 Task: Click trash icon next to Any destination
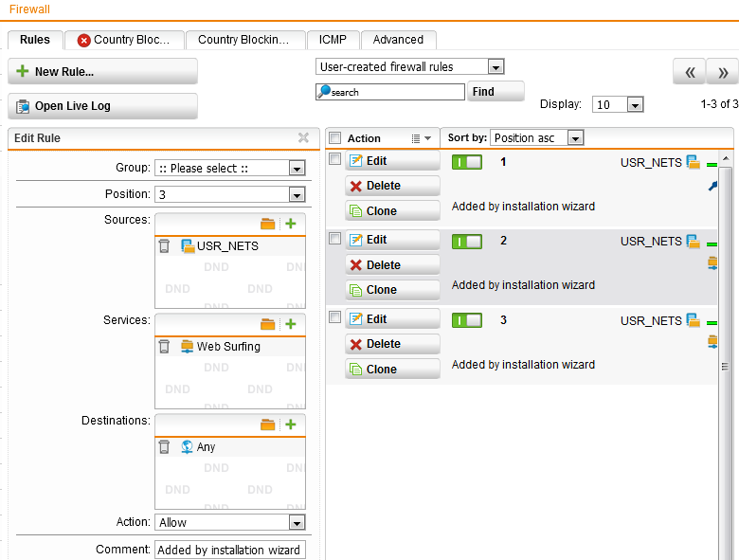pyautogui.click(x=165, y=447)
